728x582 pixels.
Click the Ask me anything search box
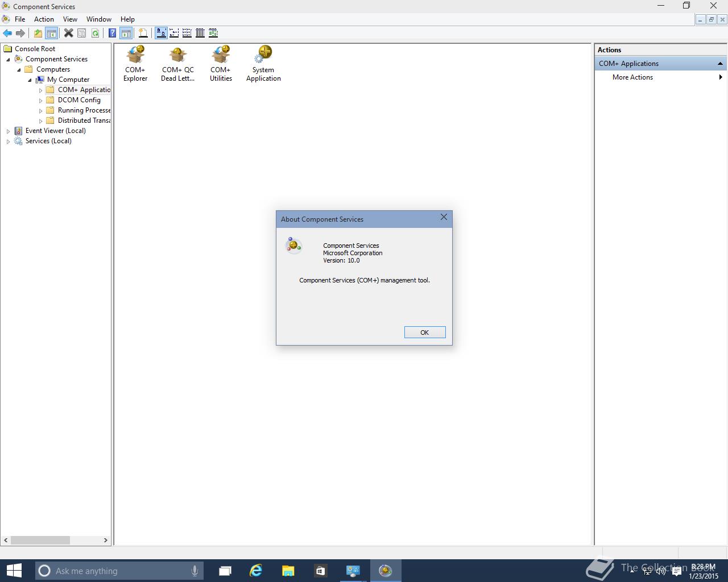[x=119, y=571]
